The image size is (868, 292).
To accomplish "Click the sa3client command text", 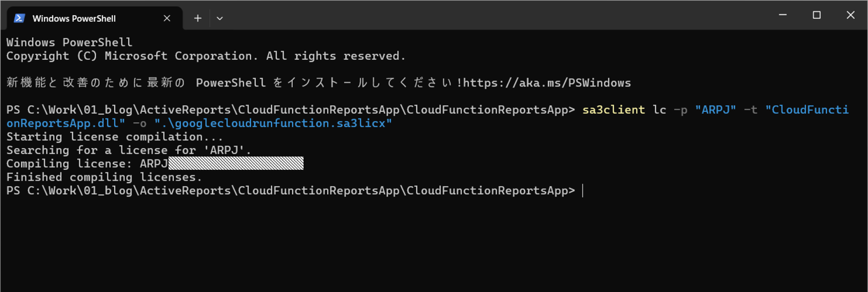I will coord(613,110).
